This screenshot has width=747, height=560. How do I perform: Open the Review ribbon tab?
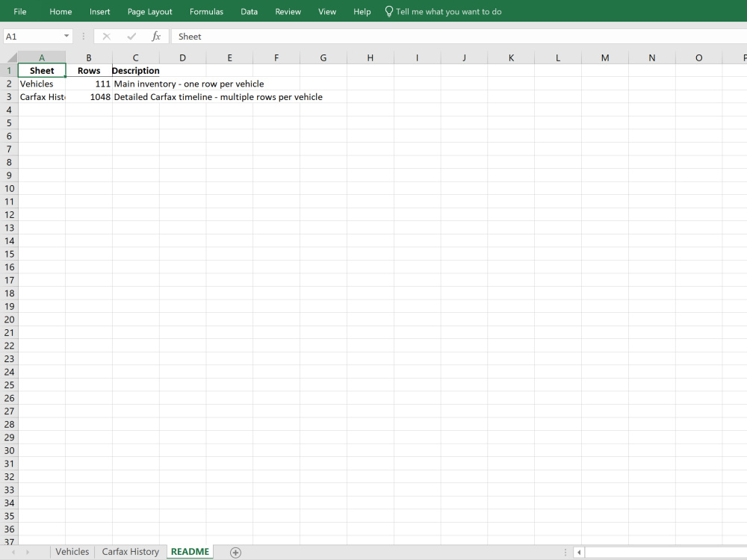(x=288, y=11)
